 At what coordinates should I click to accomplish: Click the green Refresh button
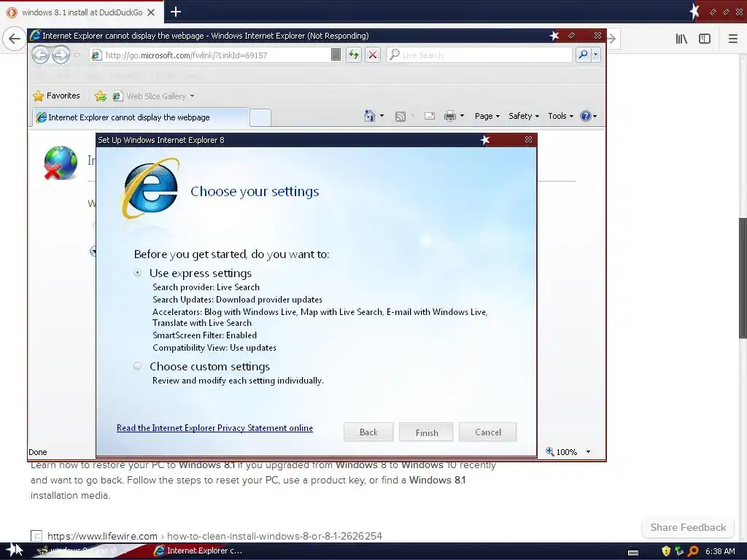tap(354, 55)
